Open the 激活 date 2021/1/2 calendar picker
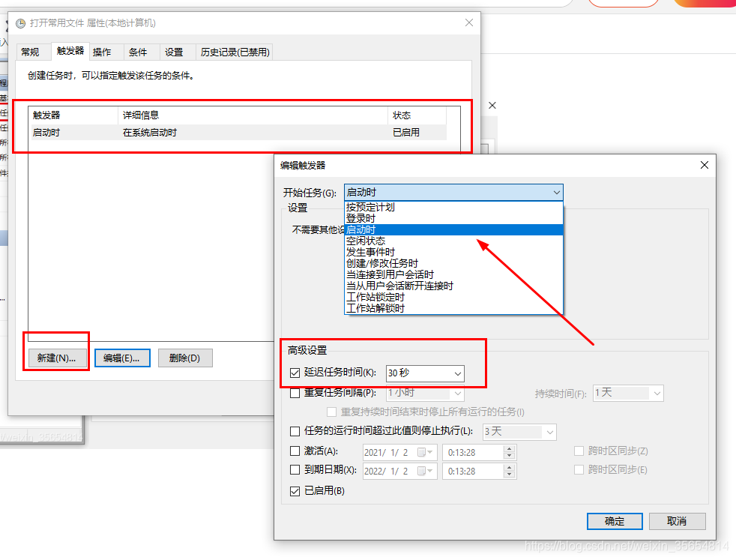The height and width of the screenshot is (560, 736). coord(425,453)
